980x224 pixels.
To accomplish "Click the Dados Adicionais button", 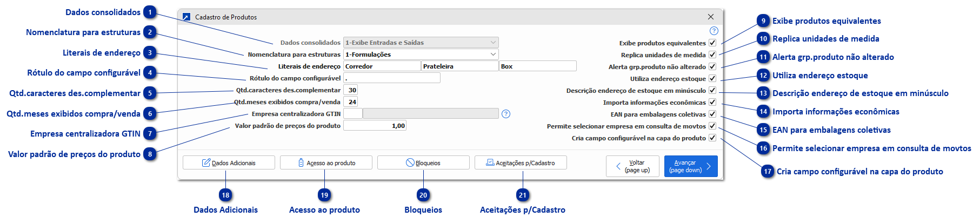I will [229, 162].
